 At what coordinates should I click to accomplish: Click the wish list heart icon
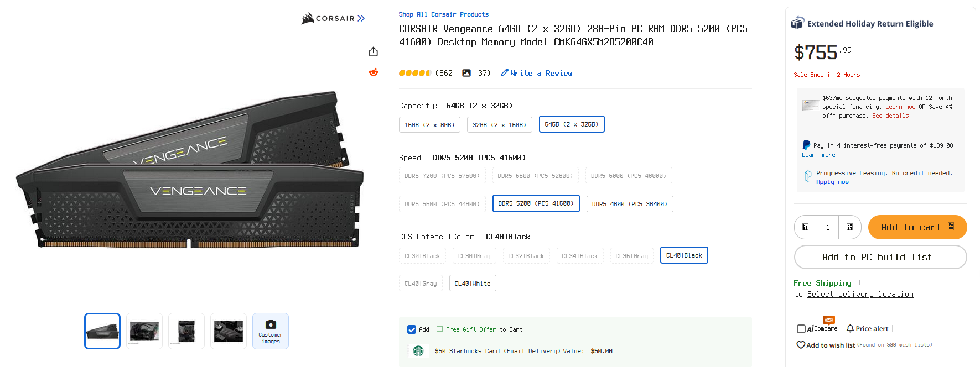(801, 345)
